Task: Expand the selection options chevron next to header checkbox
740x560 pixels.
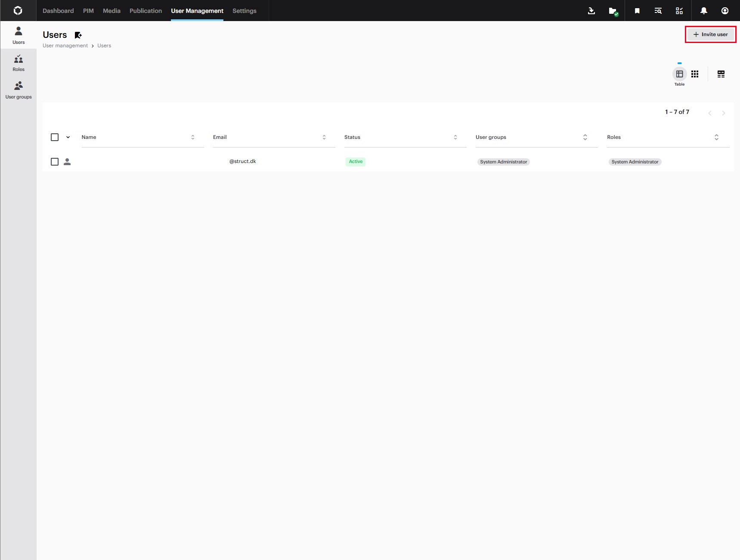Action: click(x=68, y=137)
